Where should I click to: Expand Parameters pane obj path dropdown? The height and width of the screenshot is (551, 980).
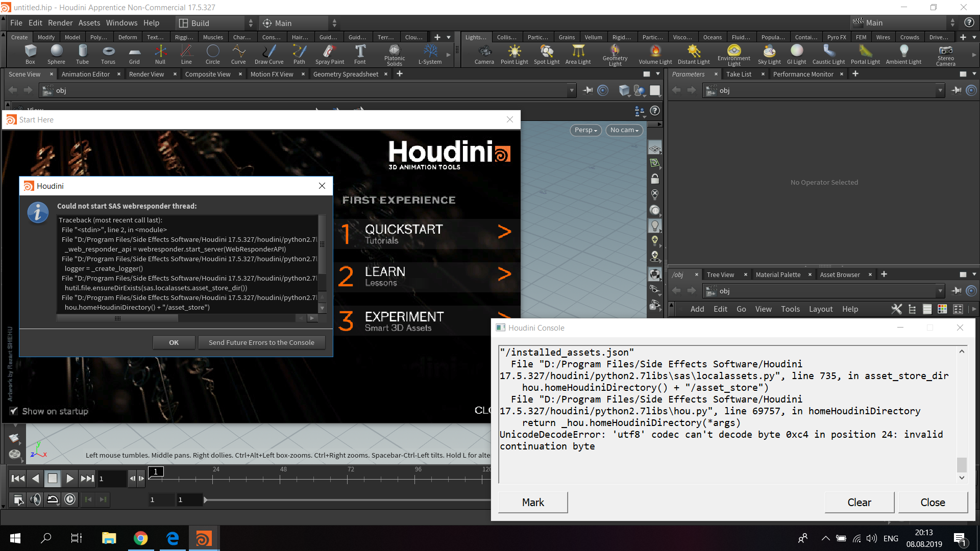click(x=940, y=90)
